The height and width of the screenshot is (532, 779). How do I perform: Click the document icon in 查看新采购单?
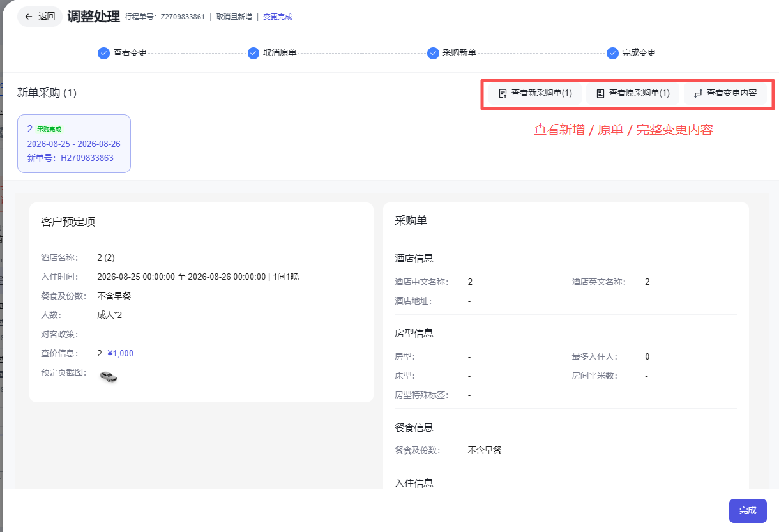503,93
